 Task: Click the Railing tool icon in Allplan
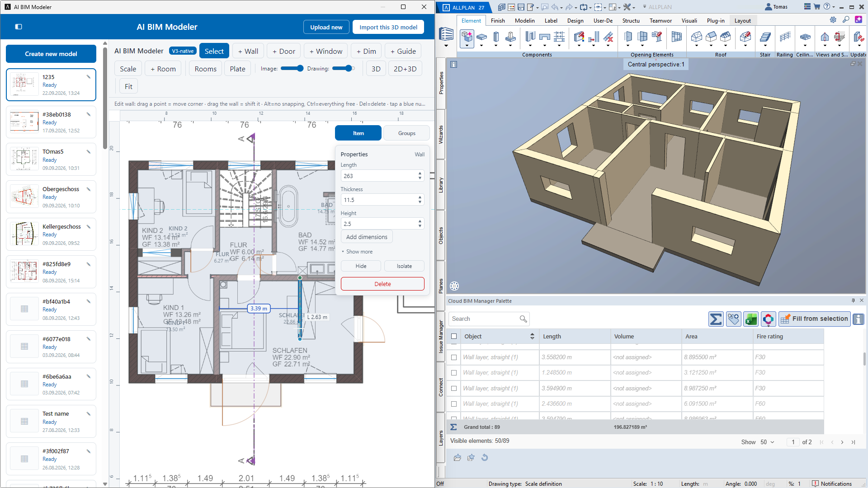coord(785,37)
